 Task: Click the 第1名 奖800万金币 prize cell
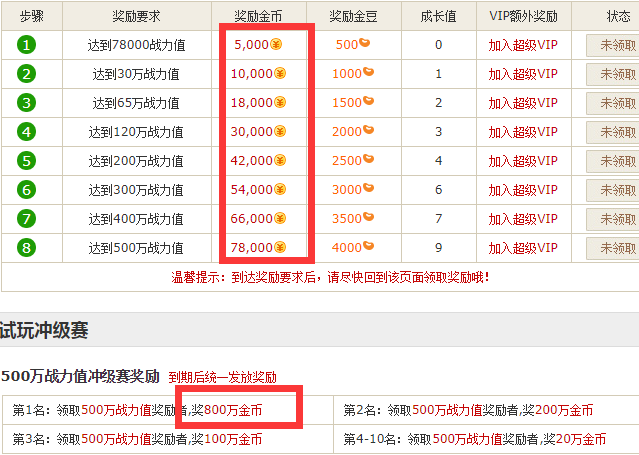168,410
